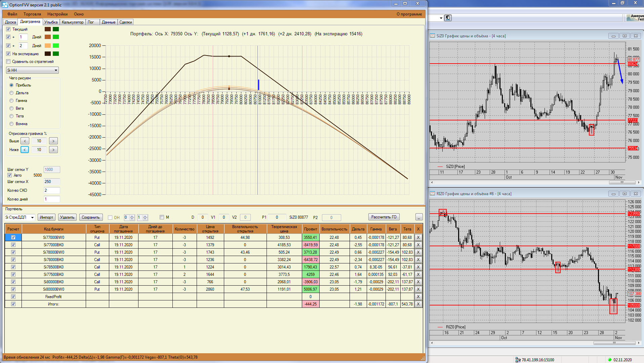This screenshot has width=644, height=363.
Task: Remove the Si77500BK0 row with X button
Action: 418,275
